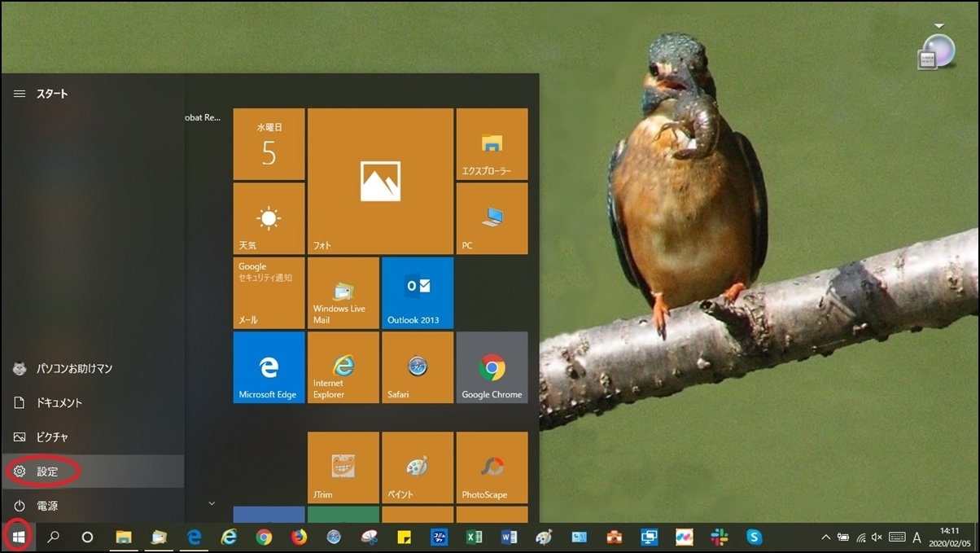980x553 pixels.
Task: Open the clock showing 14:11 2020/02/05
Action: [950, 537]
